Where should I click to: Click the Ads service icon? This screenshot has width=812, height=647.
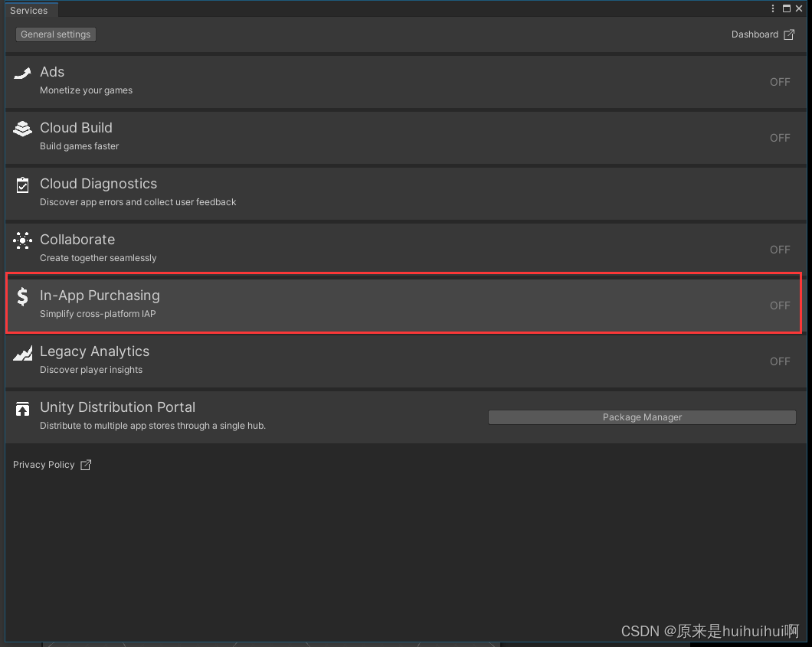click(x=21, y=73)
